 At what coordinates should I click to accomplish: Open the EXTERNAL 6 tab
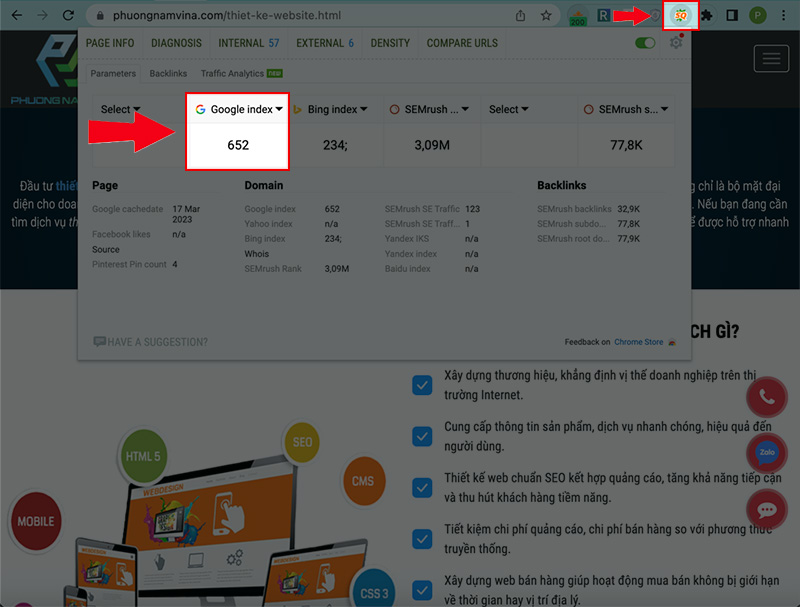click(324, 43)
